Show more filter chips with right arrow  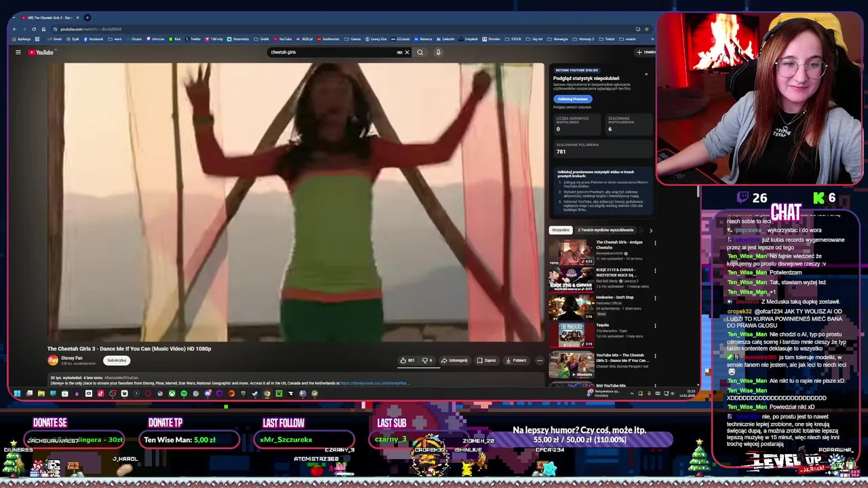(x=651, y=230)
